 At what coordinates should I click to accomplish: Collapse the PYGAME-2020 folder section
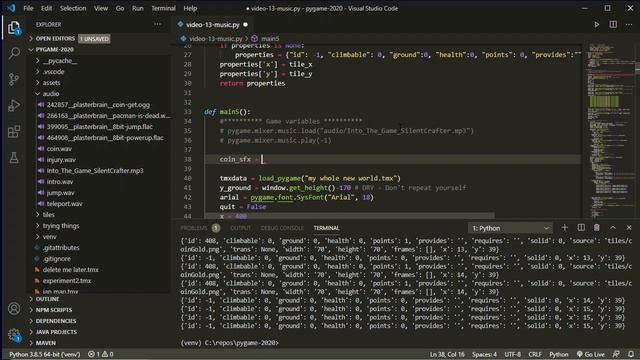coord(54,49)
